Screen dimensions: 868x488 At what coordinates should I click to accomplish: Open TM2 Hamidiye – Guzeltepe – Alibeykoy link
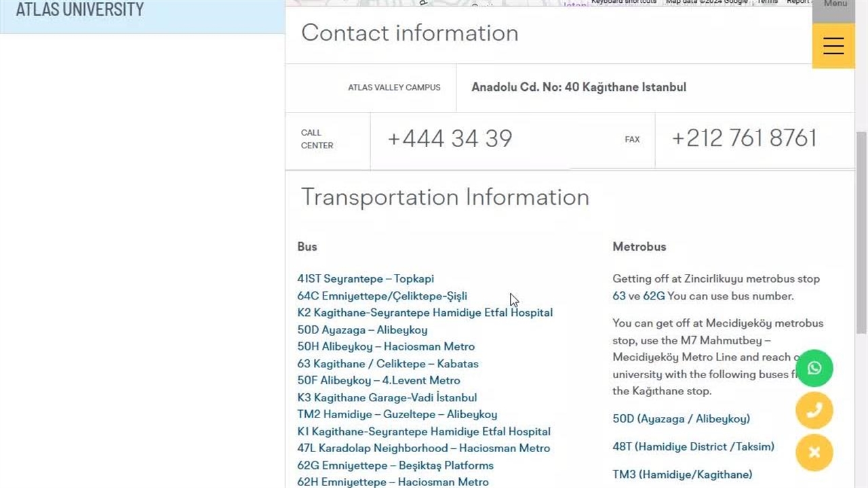coord(397,414)
